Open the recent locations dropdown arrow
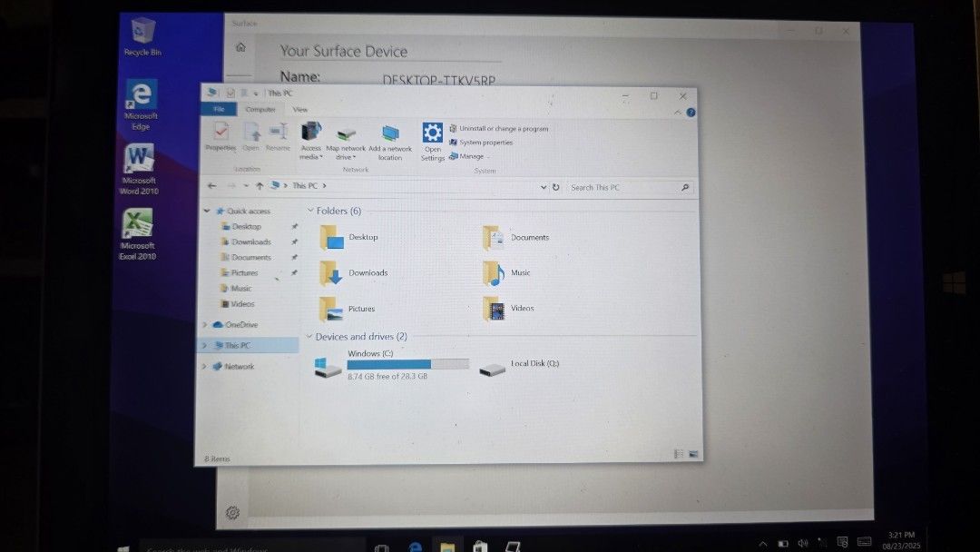This screenshot has height=552, width=980. pos(246,186)
